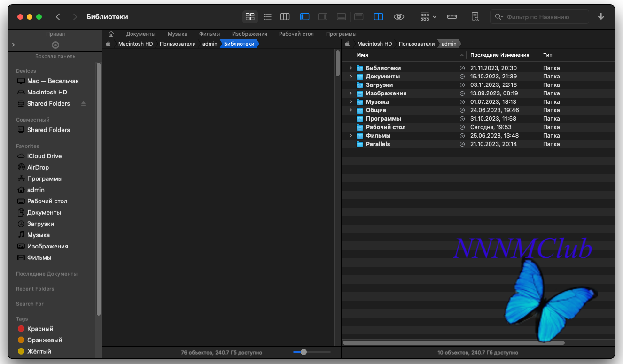Switch to list view mode
This screenshot has height=364, width=623.
tap(267, 17)
